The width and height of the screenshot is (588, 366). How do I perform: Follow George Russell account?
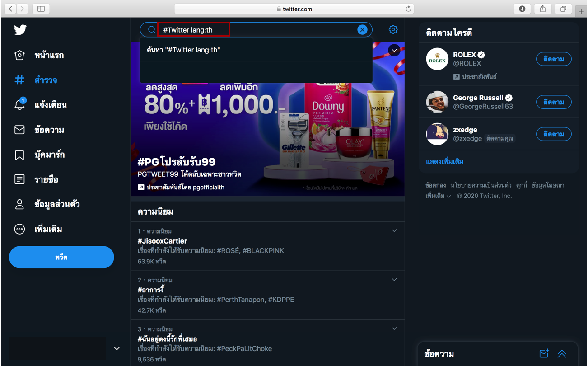point(553,102)
